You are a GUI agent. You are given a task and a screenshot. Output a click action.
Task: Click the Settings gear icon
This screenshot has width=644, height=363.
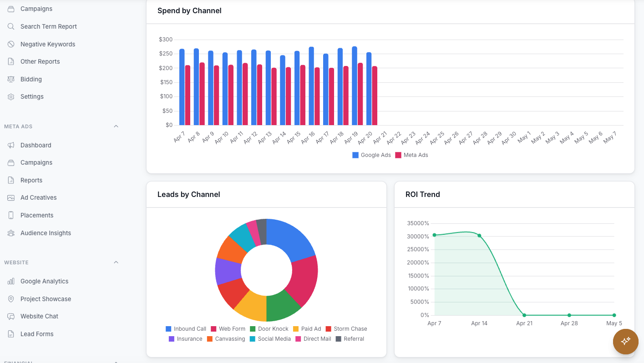tap(11, 96)
